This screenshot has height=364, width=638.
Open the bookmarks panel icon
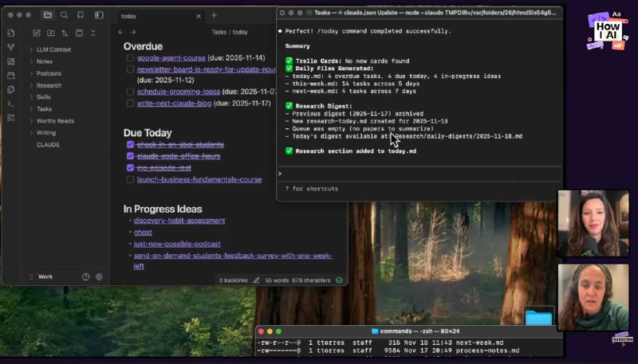(x=81, y=15)
